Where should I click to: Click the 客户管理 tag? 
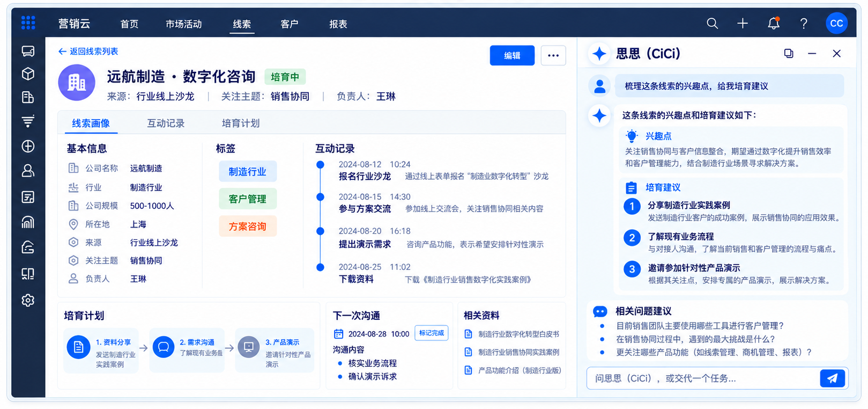pyautogui.click(x=248, y=199)
